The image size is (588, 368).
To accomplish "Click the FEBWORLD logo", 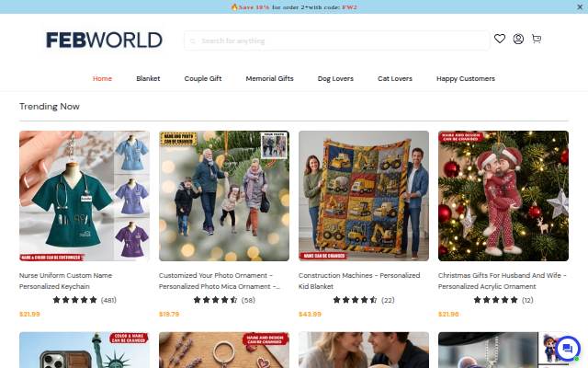I will 104,40.
